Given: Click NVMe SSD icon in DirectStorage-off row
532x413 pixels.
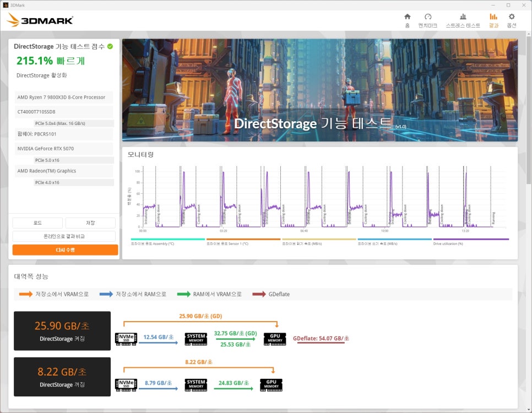Looking at the screenshot, I should (x=126, y=385).
